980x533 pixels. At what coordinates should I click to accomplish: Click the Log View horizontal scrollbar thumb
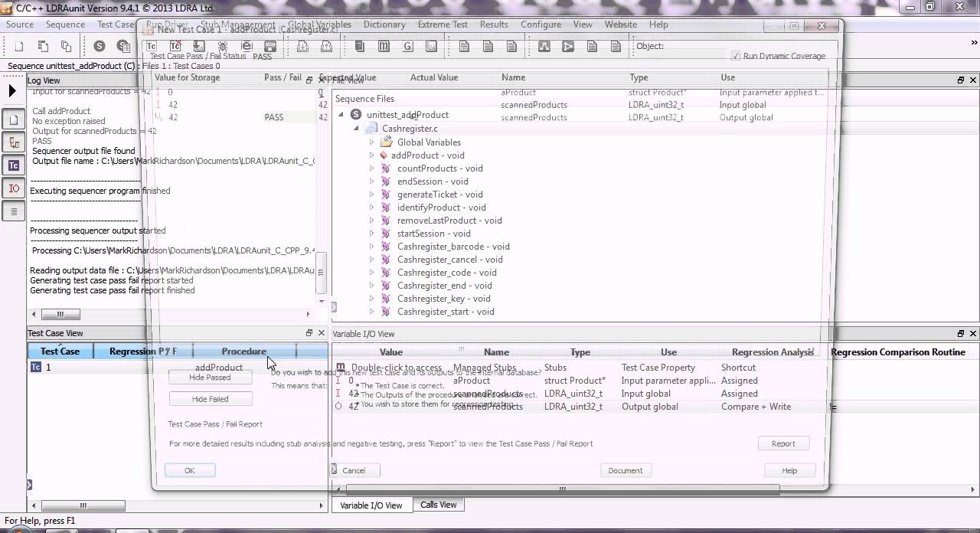(59, 314)
